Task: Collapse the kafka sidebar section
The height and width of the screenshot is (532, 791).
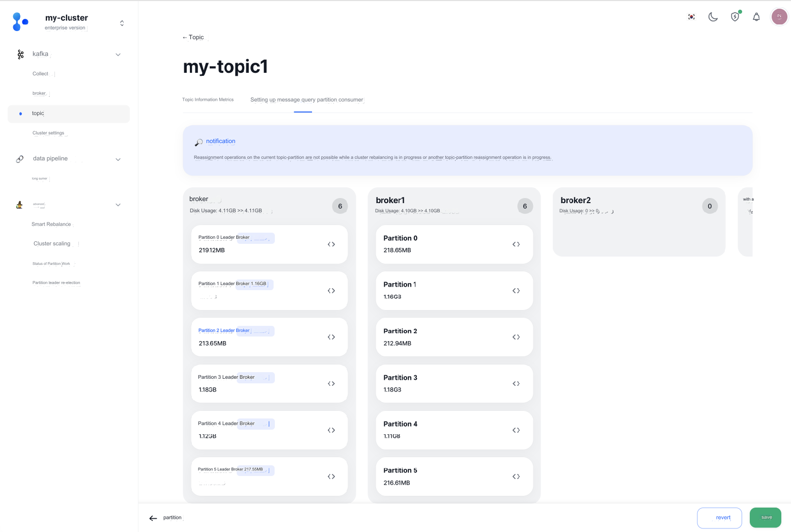Action: [118, 54]
